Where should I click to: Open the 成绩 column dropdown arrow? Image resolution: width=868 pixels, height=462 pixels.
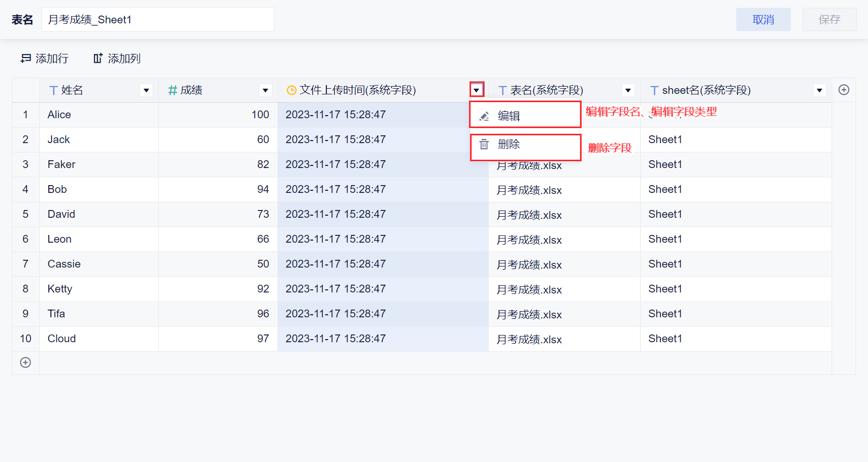coord(265,90)
